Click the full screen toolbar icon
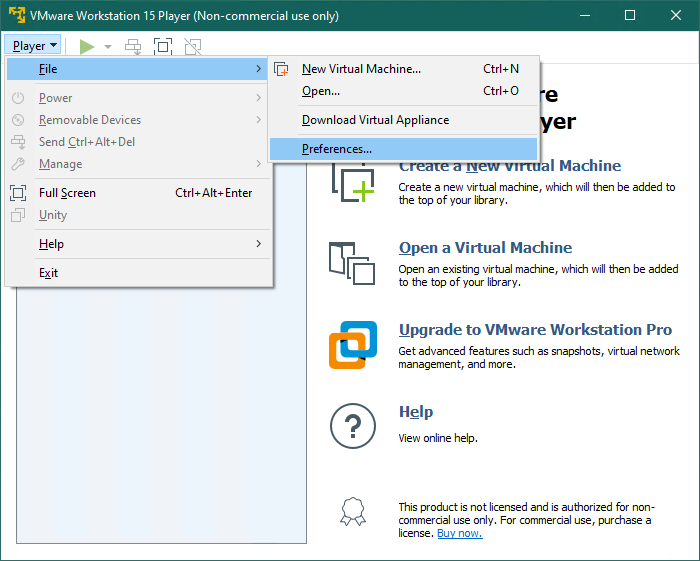Screen dimensions: 700x561 point(163,46)
